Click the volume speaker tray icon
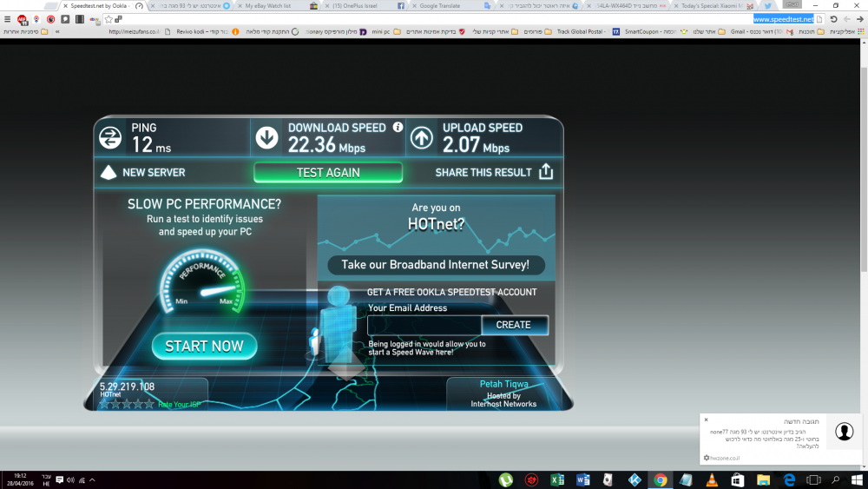This screenshot has width=868, height=489. click(70, 480)
